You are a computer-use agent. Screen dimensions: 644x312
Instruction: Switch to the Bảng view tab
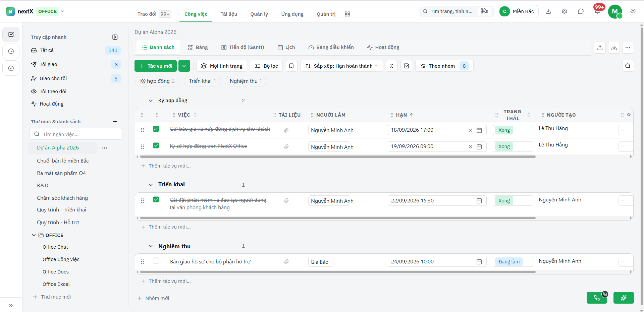point(198,47)
